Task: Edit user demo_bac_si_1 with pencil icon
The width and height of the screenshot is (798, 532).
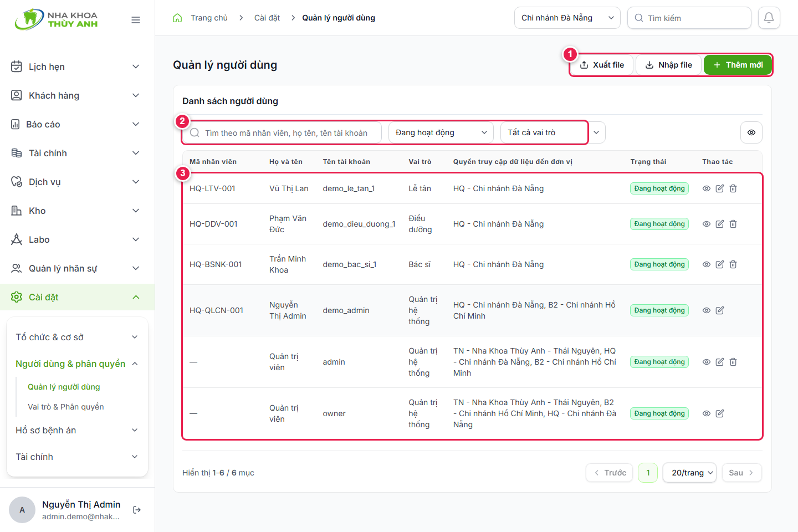Action: pyautogui.click(x=720, y=264)
